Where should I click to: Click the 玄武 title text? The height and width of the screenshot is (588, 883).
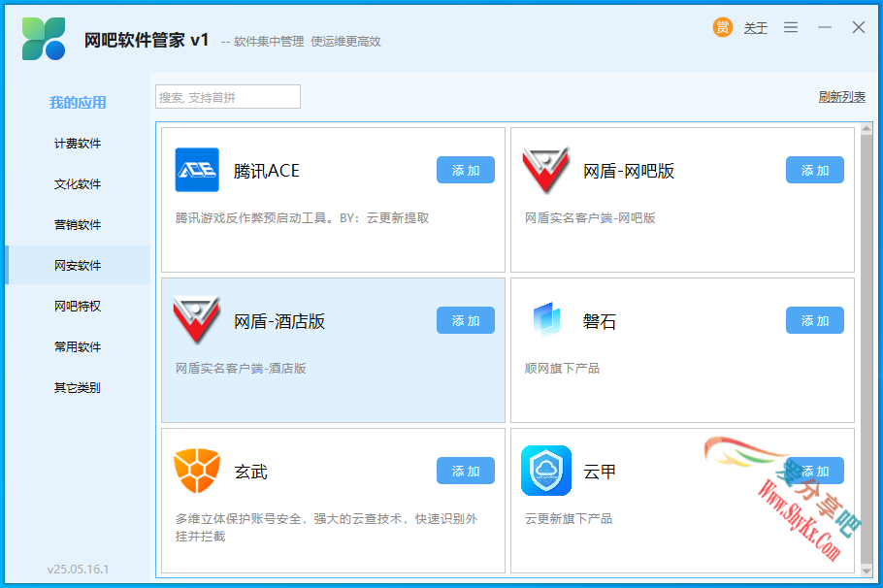point(250,472)
